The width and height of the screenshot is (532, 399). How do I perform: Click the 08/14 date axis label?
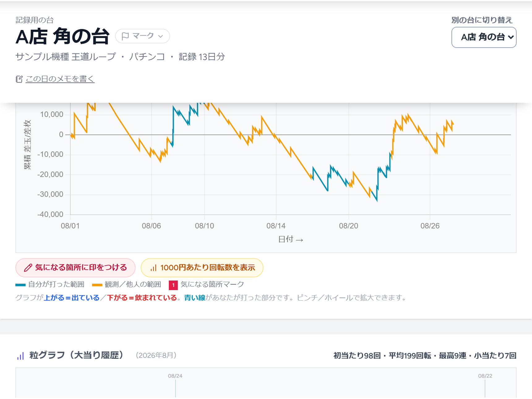276,226
